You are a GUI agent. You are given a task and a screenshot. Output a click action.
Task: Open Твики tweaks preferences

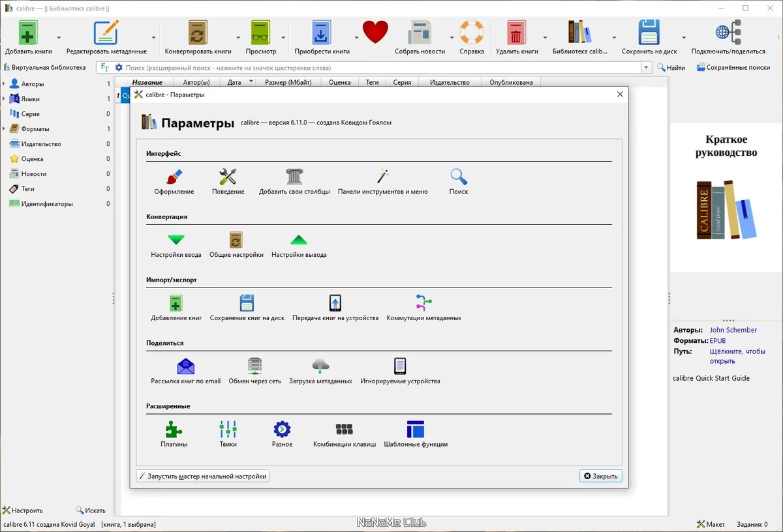click(x=228, y=435)
